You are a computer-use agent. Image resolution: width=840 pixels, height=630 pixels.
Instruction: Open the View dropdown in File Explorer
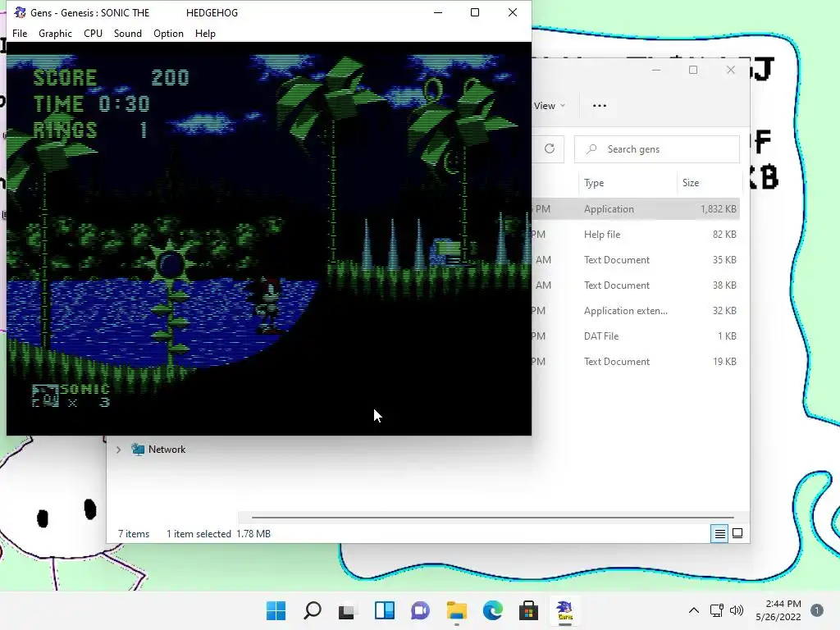(549, 106)
